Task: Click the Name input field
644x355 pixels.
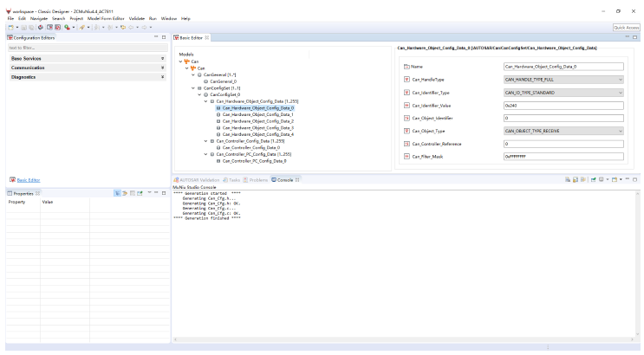Action: click(x=563, y=67)
